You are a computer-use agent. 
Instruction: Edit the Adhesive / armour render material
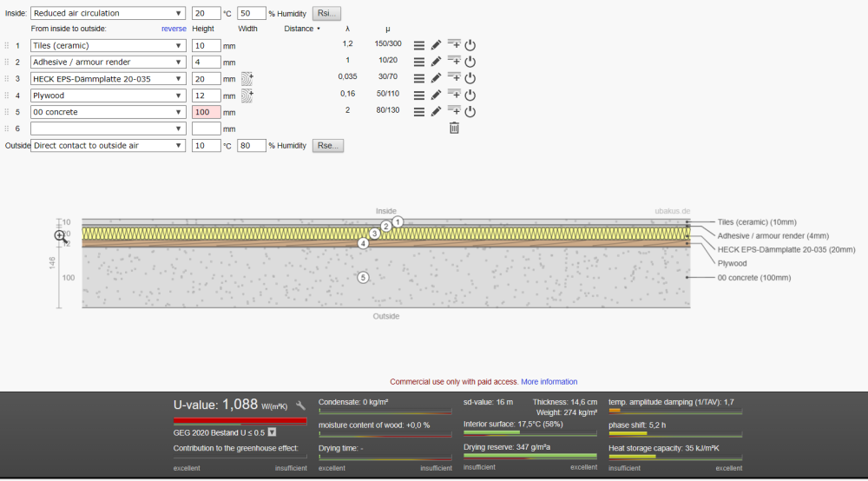click(437, 62)
